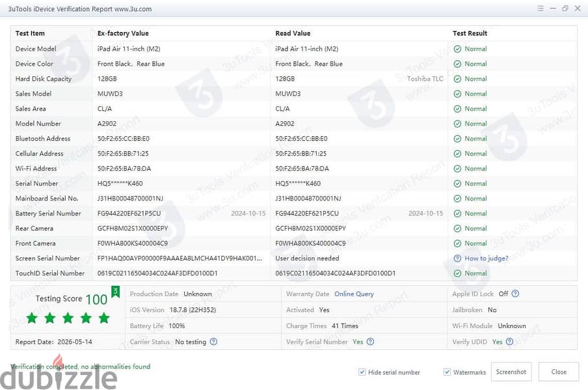Click the Charge Times 41 Times value
Screen dimensions: 588x390
345,326
